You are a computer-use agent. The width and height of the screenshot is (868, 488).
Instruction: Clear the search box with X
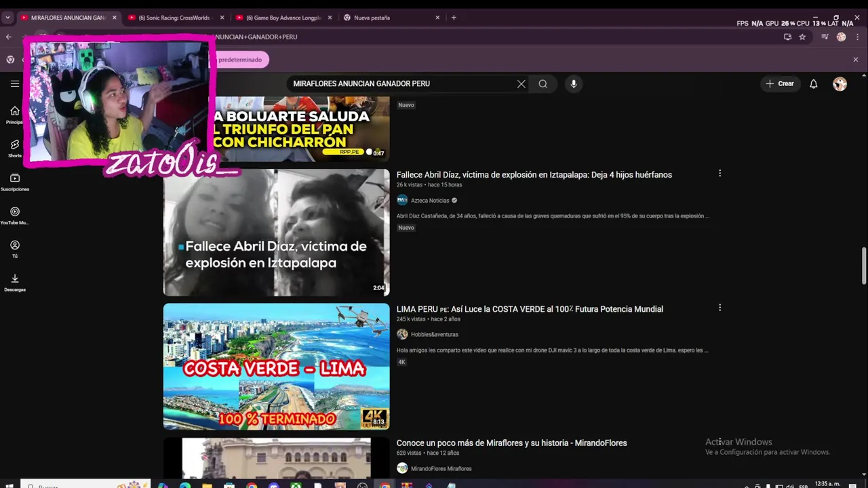[521, 84]
